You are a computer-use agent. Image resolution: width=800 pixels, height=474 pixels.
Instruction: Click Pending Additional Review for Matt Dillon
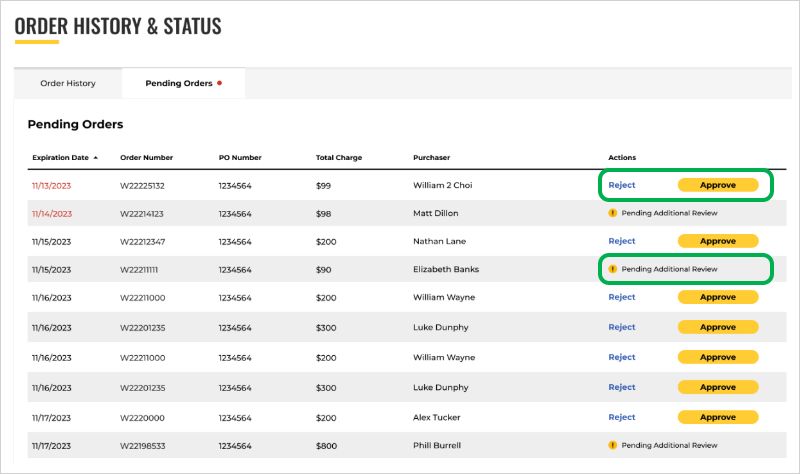[x=669, y=213]
